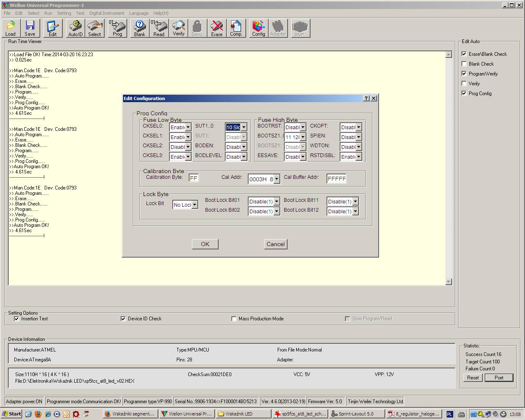Image resolution: width=525 pixels, height=420 pixels.
Task: Toggle the Blank Check checkbox in Edit Auto
Action: pyautogui.click(x=464, y=64)
